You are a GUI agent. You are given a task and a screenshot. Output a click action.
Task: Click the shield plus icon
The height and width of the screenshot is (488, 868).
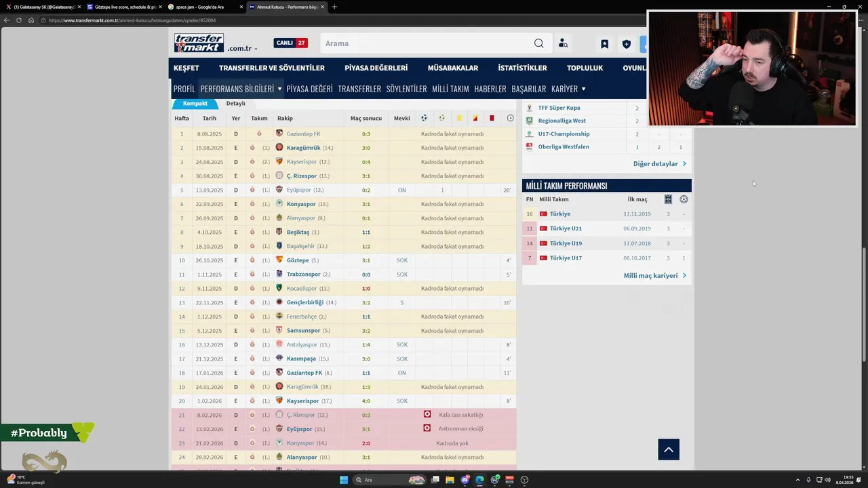(x=626, y=44)
